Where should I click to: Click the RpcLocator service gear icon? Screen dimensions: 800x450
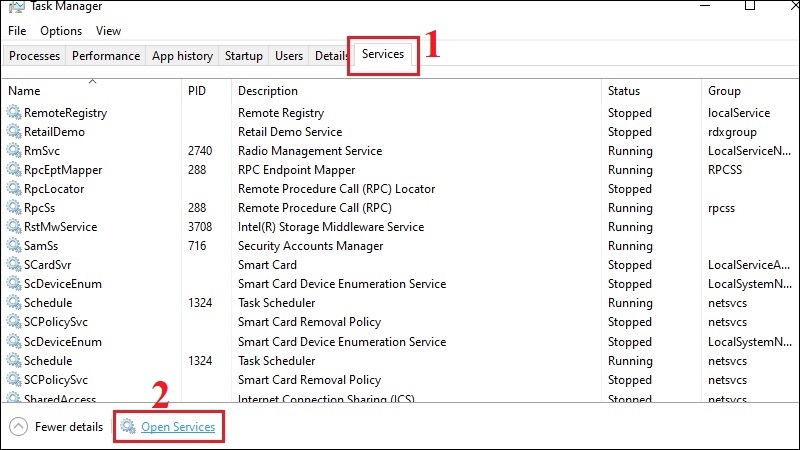click(14, 188)
